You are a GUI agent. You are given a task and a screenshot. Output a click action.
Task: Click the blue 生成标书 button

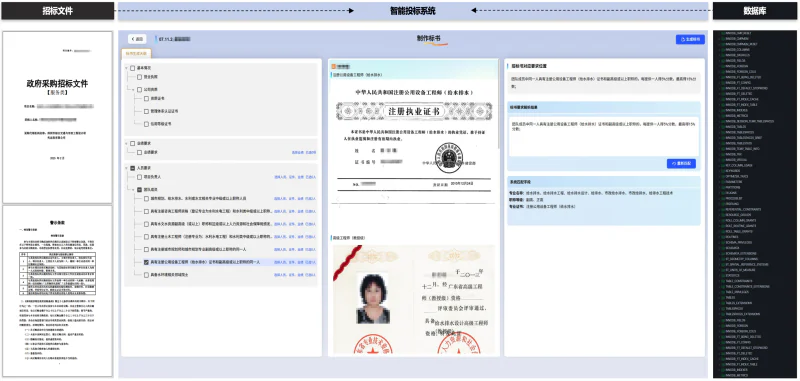tap(690, 39)
